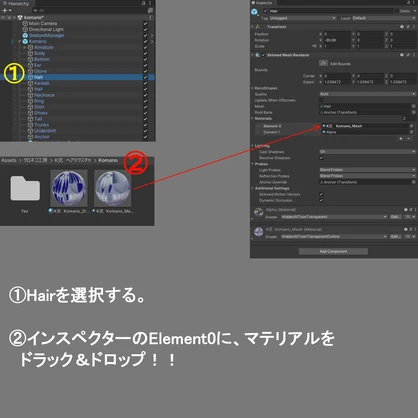The image size is (418, 418).
Task: Open object picker for Anchor Override
Action: (414, 182)
